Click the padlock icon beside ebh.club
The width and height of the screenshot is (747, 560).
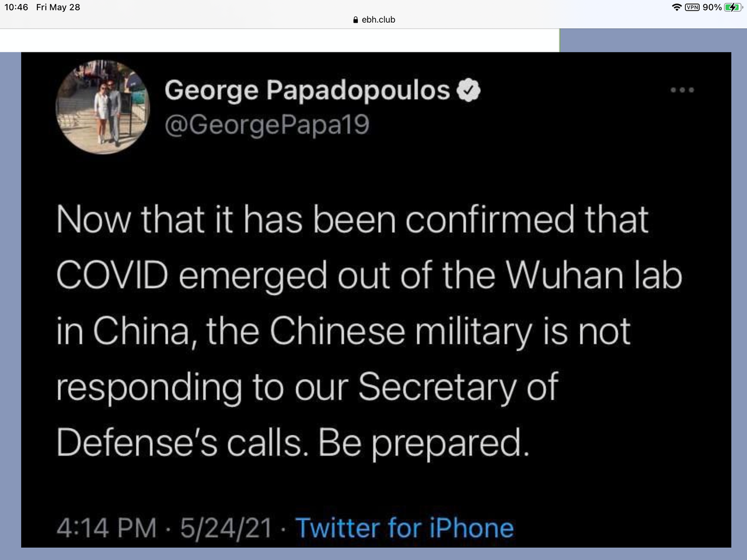coord(356,20)
